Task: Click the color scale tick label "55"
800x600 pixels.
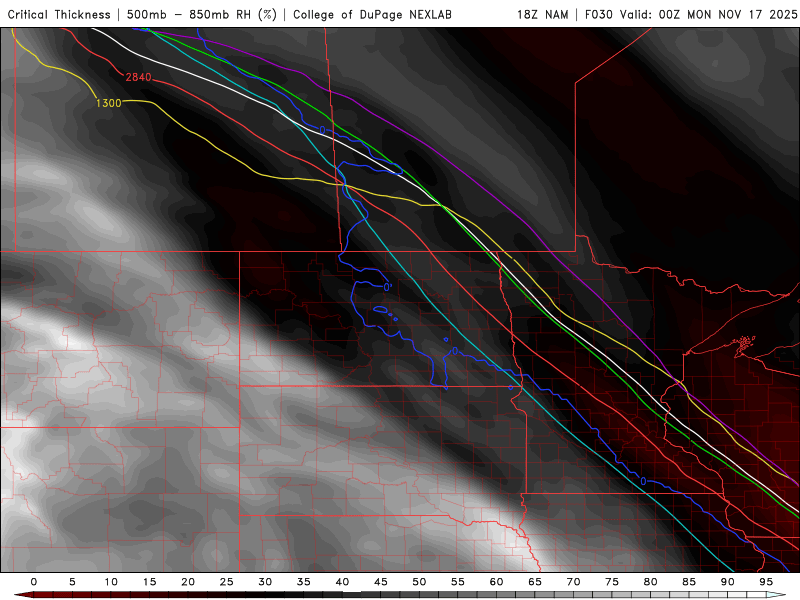Action: click(x=458, y=582)
